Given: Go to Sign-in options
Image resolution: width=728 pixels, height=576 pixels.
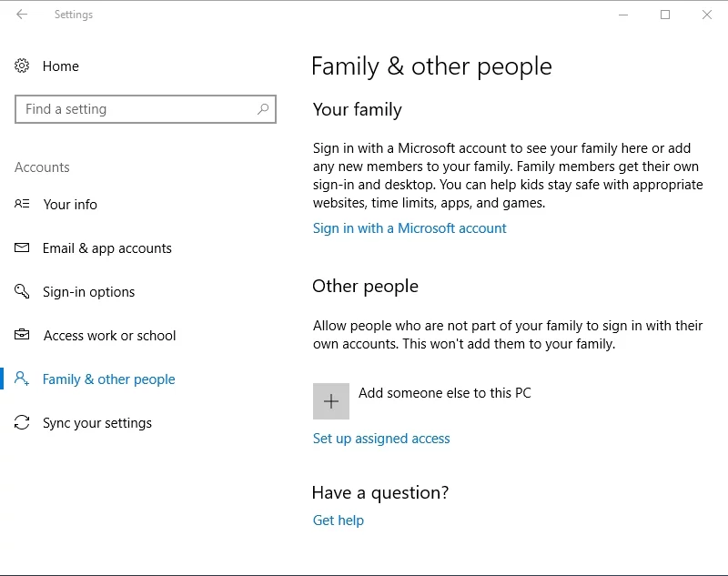Looking at the screenshot, I should [x=88, y=292].
